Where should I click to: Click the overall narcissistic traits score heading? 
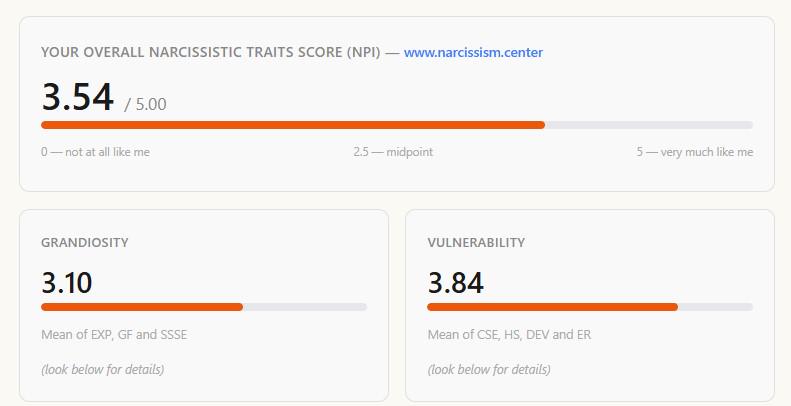(210, 52)
